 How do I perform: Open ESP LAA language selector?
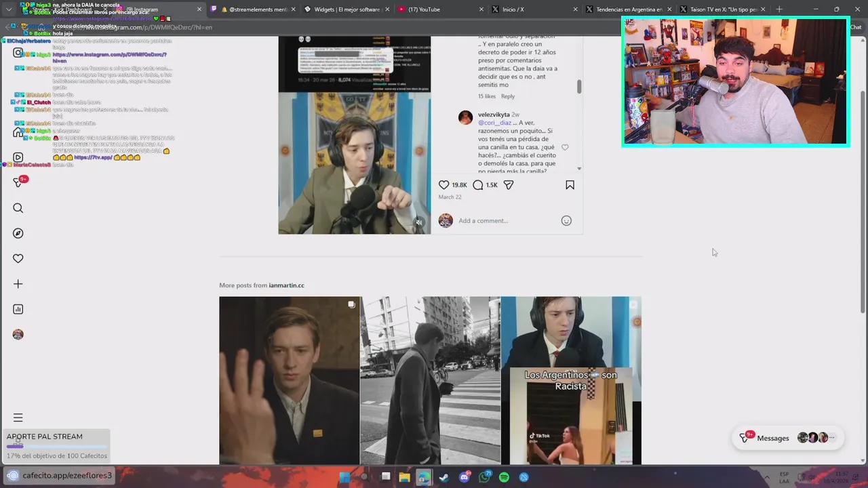click(x=784, y=477)
